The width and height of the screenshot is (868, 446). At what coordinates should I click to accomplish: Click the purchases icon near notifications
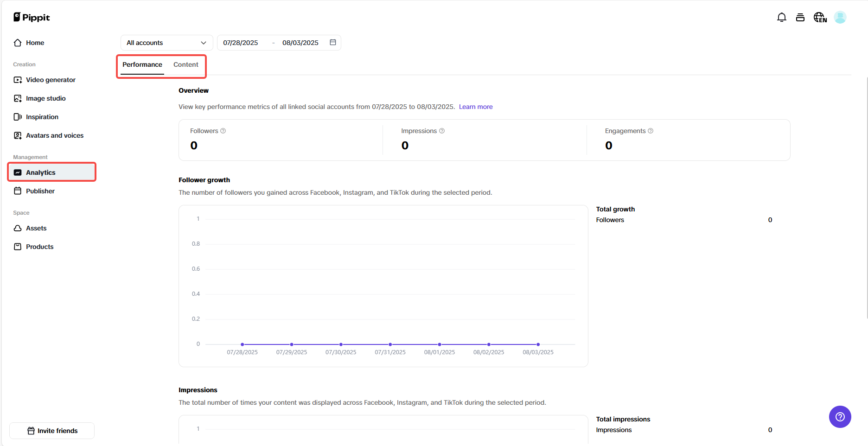click(800, 17)
